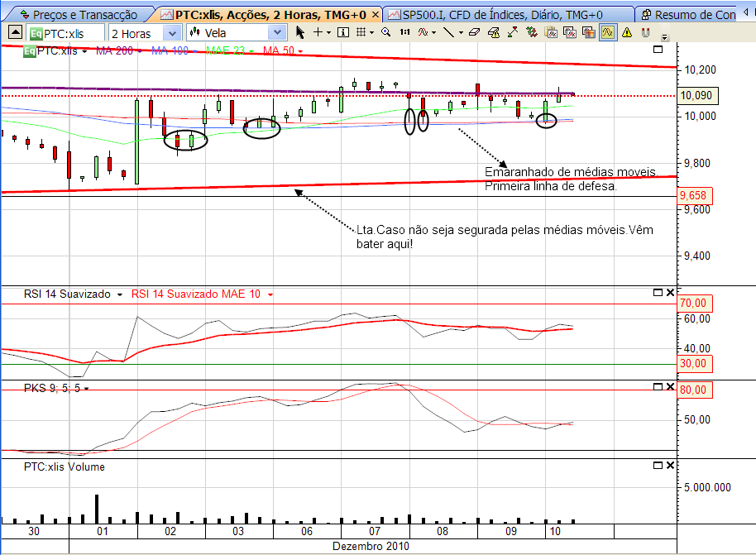756x555 pixels.
Task: Select the arrow pointer tool
Action: 300,32
